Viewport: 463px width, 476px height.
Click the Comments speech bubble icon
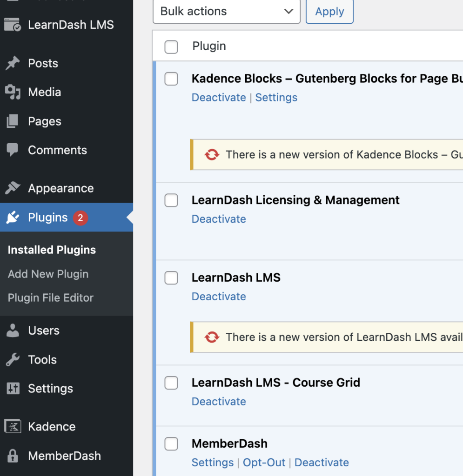[13, 150]
